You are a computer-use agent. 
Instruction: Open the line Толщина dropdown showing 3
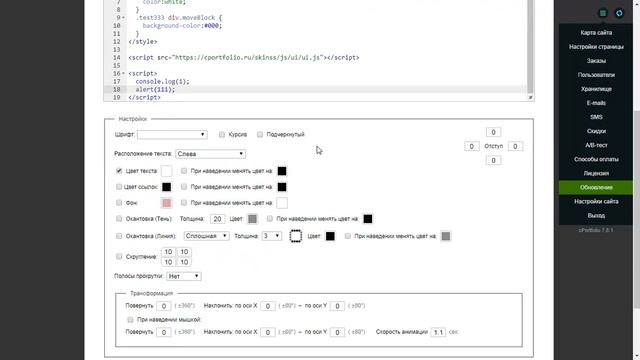(271, 236)
